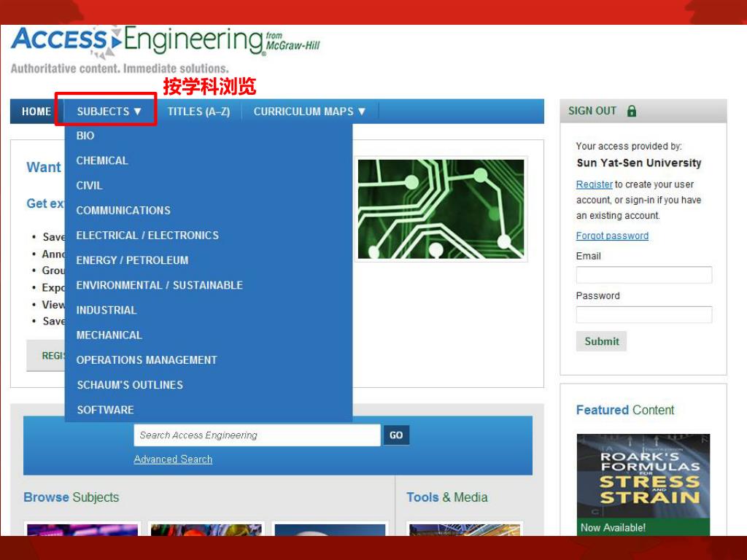The width and height of the screenshot is (747, 560).
Task: Click the Sun Yat-Sen University text
Action: point(639,163)
